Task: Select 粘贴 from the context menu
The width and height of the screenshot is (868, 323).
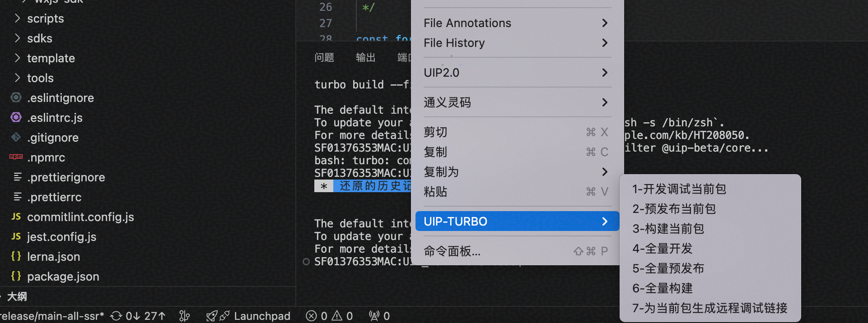Action: 517,192
